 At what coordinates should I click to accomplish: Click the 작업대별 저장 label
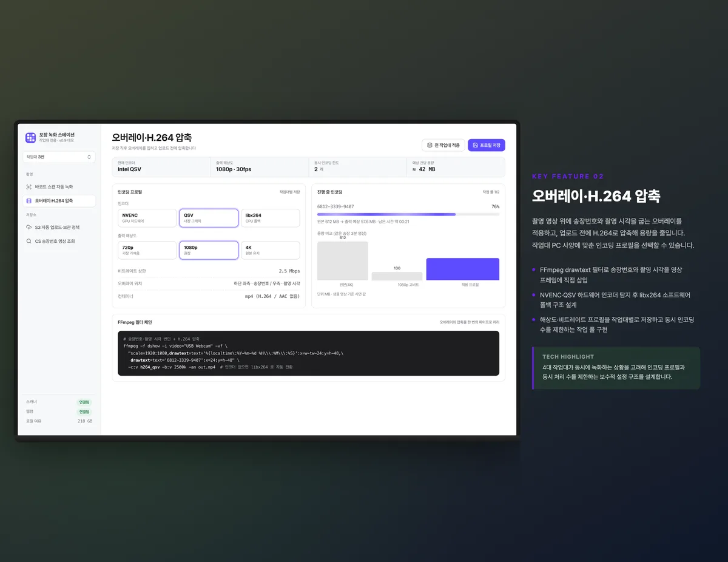pos(289,192)
